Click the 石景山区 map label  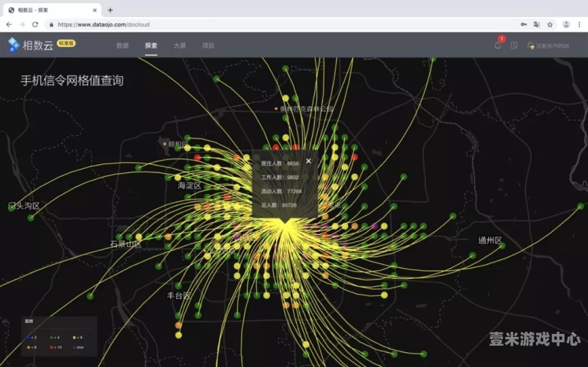[126, 244]
